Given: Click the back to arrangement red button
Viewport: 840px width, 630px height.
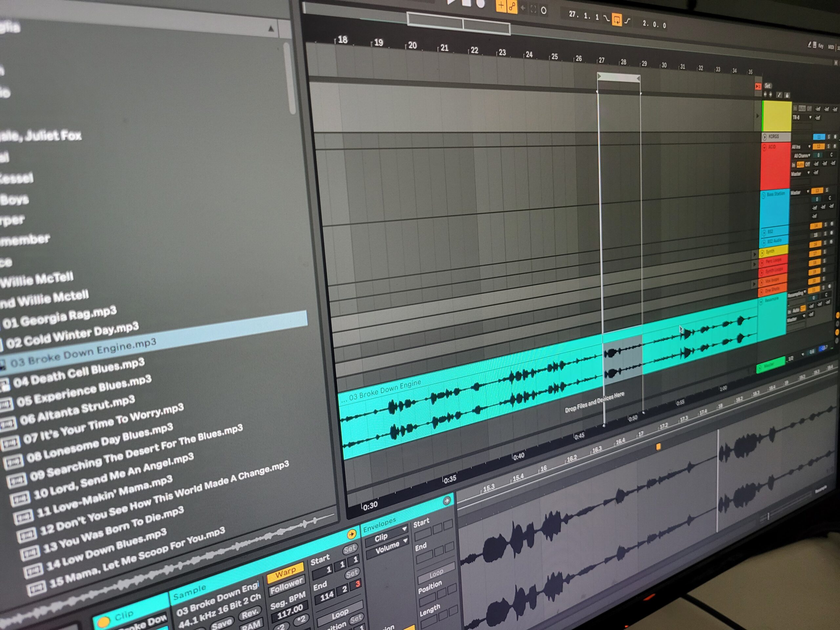Looking at the screenshot, I should coord(758,87).
